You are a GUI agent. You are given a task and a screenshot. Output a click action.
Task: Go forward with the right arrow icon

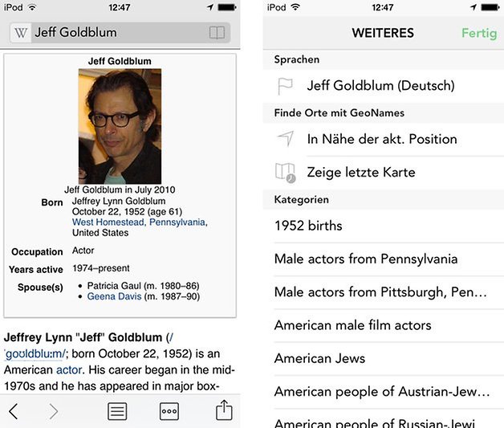pyautogui.click(x=53, y=411)
